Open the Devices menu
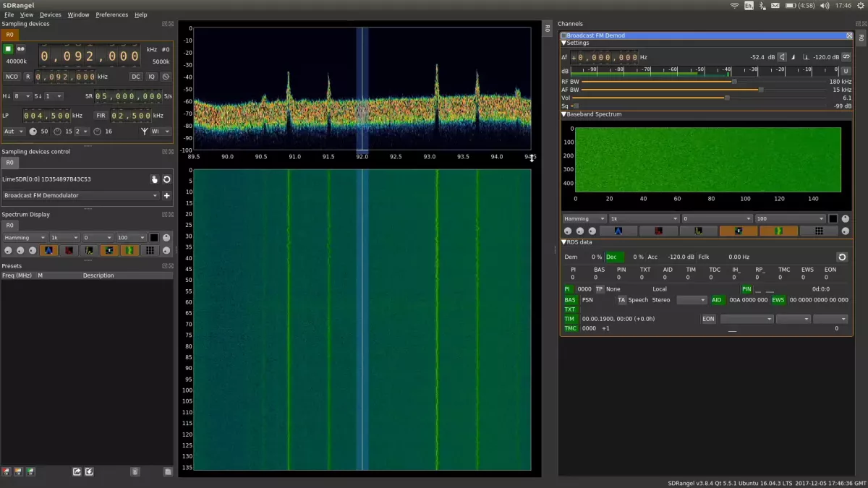The height and width of the screenshot is (488, 868). (x=50, y=14)
